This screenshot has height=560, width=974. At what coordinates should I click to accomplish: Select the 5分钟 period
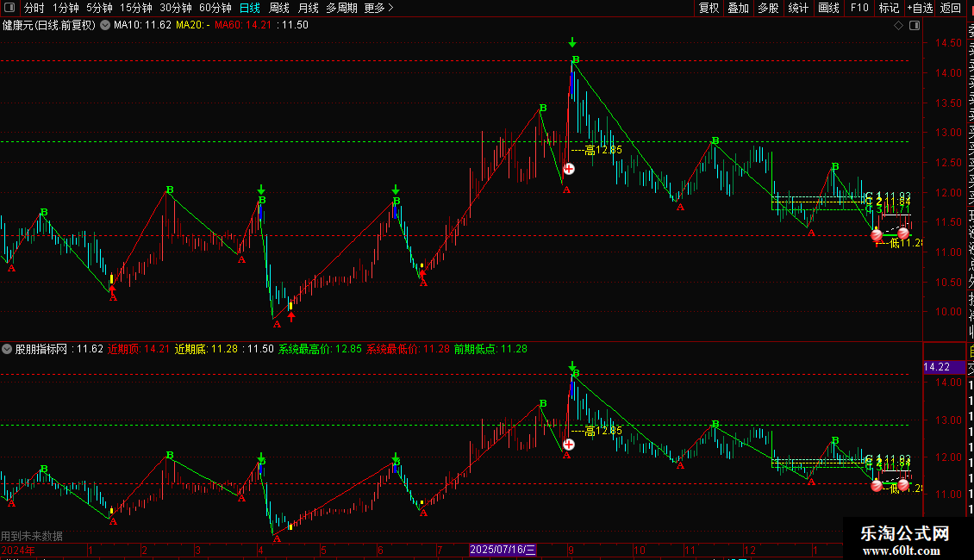pyautogui.click(x=99, y=8)
